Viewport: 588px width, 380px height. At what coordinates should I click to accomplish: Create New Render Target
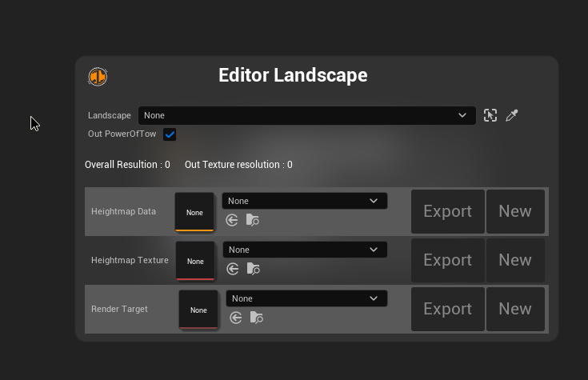515,309
